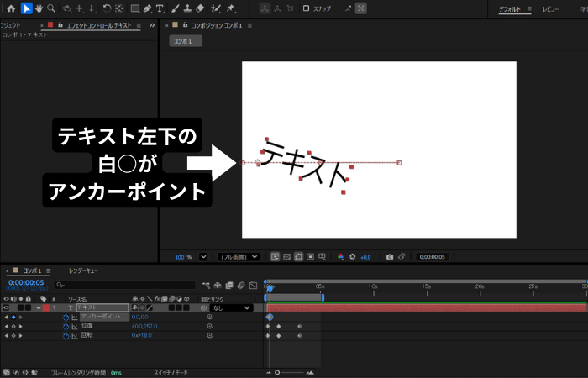Select the Zoom magnifier tool
The image size is (588, 378).
pos(51,8)
